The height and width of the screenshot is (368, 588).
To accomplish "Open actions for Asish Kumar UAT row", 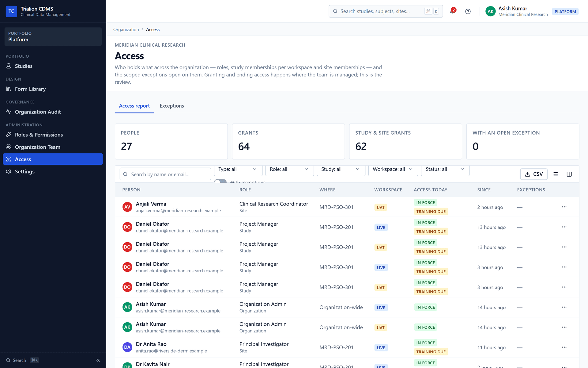I will [564, 327].
